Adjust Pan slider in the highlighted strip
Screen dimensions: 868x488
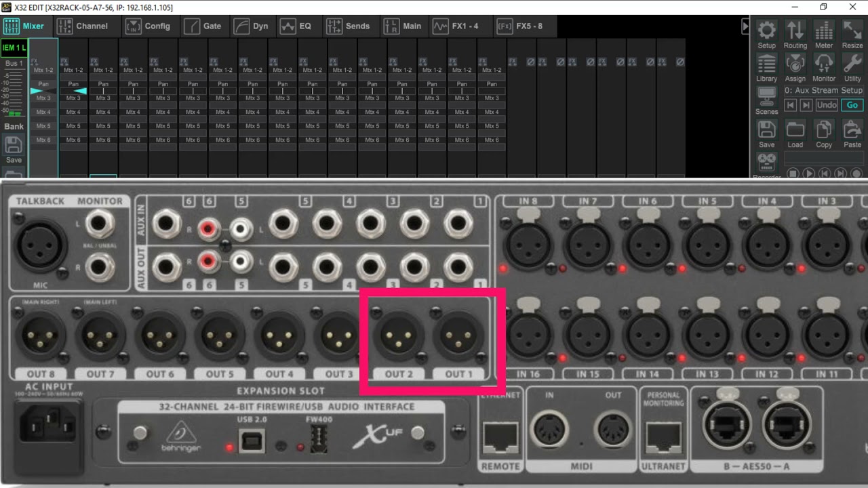coord(43,90)
